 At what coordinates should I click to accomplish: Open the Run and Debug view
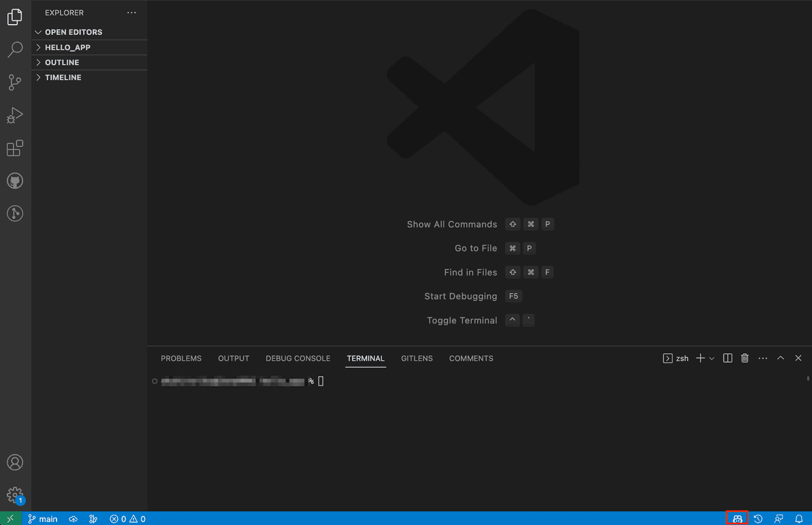(15, 115)
